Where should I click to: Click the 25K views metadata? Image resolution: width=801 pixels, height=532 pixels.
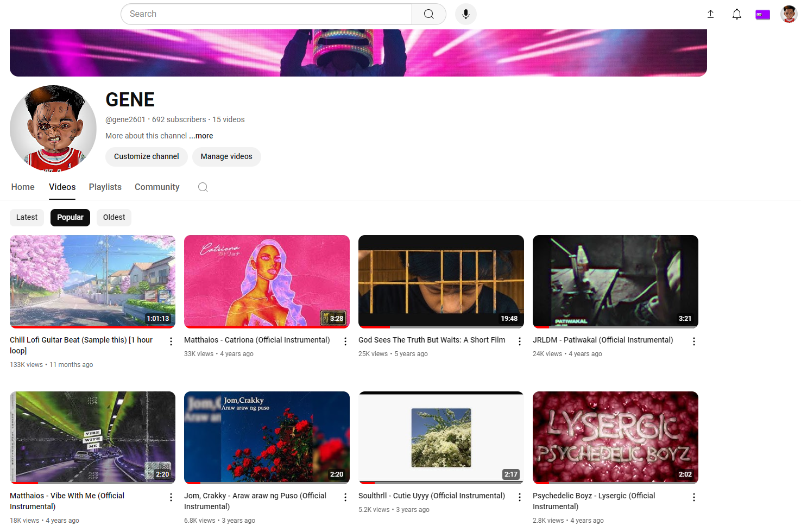coord(373,354)
